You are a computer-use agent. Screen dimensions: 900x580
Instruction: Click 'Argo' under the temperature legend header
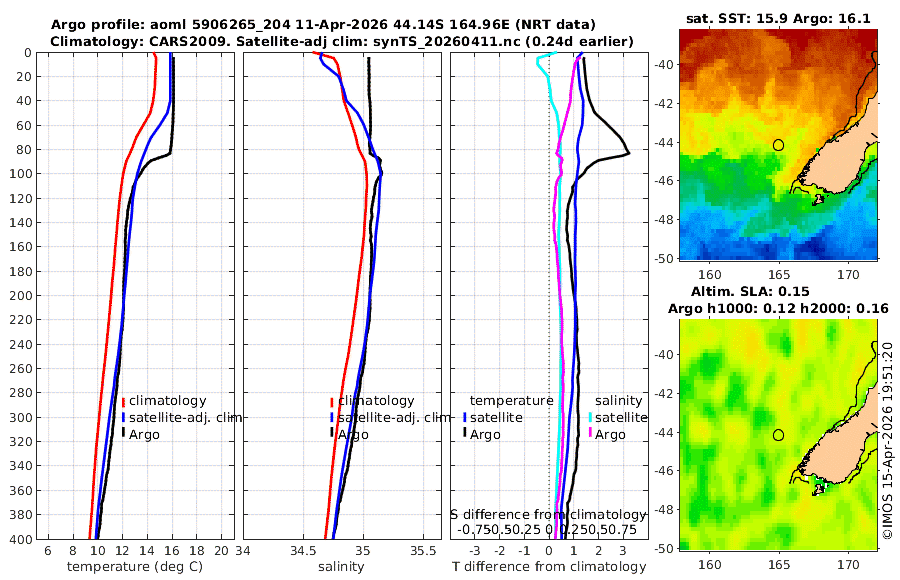485,435
